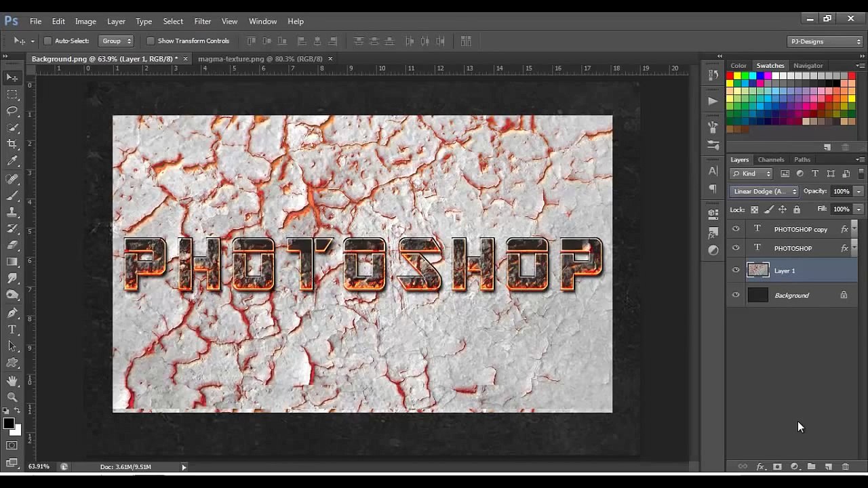Click the zoom percentage field in status bar
This screenshot has height=488, width=868.
click(x=39, y=467)
